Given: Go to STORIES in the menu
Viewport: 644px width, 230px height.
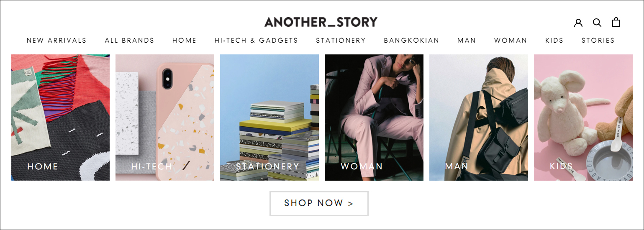Looking at the screenshot, I should coord(598,41).
